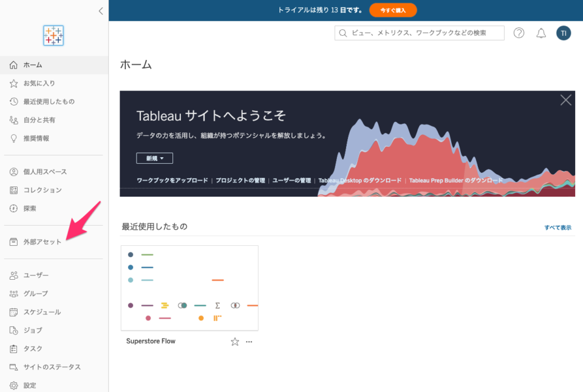This screenshot has height=392, width=583.
Task: Open help with the question mark icon
Action: 519,33
